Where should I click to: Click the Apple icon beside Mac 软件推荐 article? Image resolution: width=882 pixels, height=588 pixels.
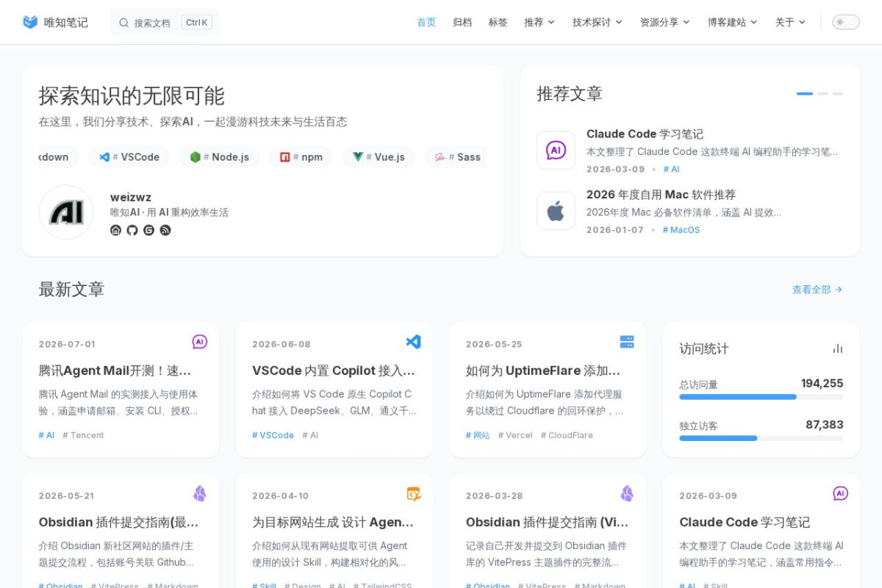pos(556,212)
